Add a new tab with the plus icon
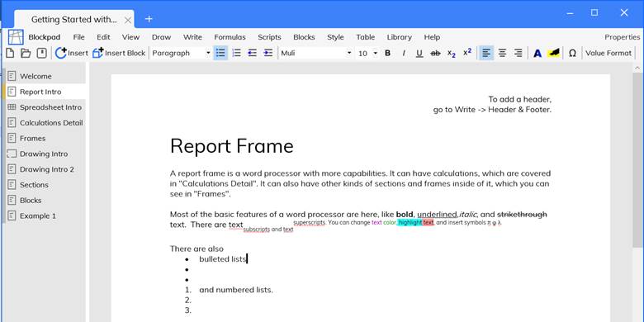Image resolution: width=644 pixels, height=322 pixels. point(149,19)
